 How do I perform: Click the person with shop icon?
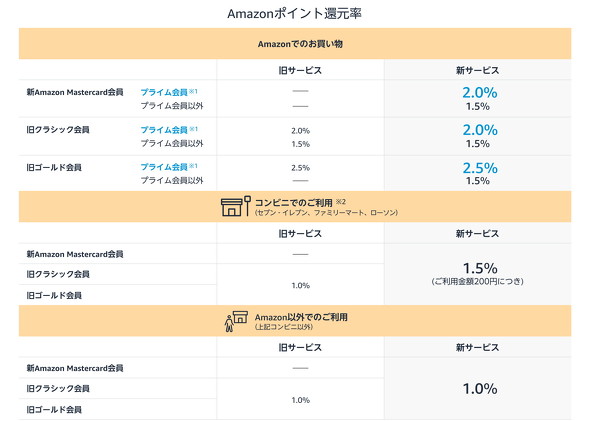(236, 321)
